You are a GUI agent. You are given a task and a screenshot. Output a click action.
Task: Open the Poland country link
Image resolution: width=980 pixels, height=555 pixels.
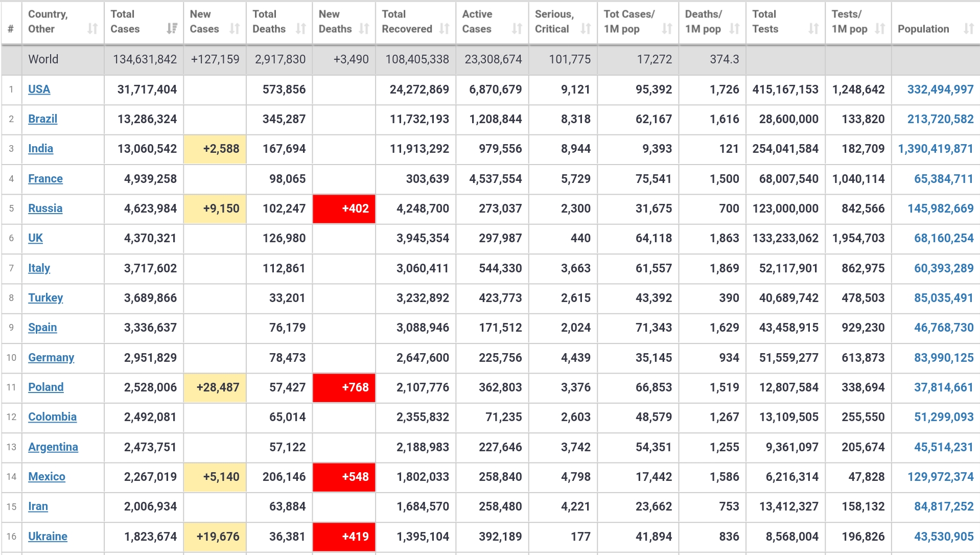click(46, 387)
